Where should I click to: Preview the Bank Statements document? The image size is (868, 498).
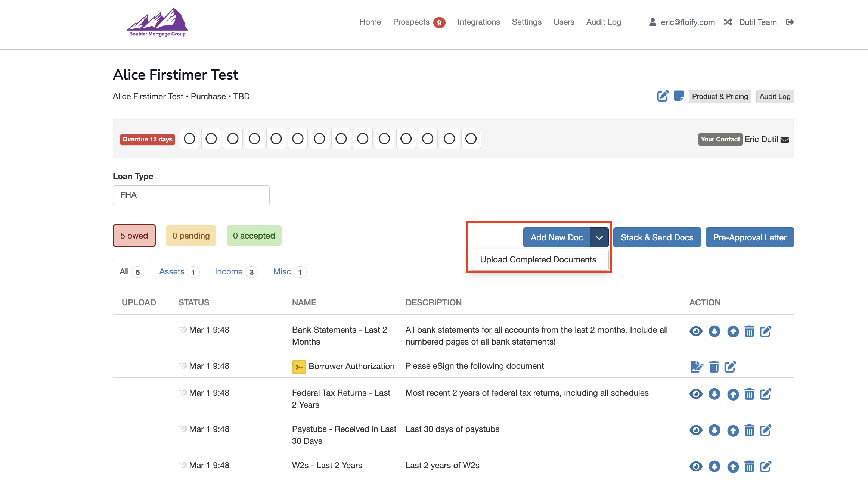point(695,331)
